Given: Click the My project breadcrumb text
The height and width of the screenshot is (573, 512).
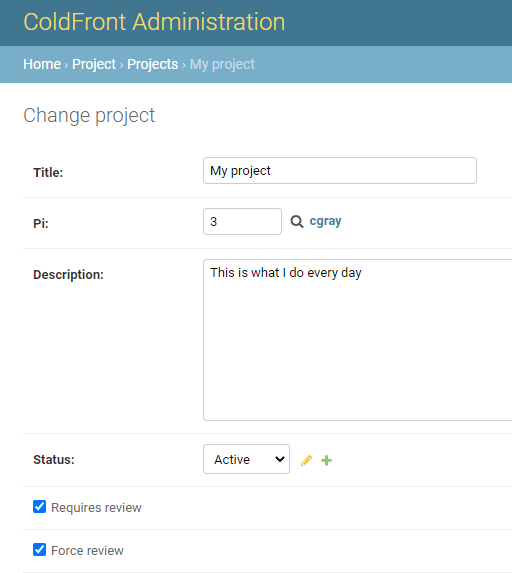Looking at the screenshot, I should (x=222, y=64).
